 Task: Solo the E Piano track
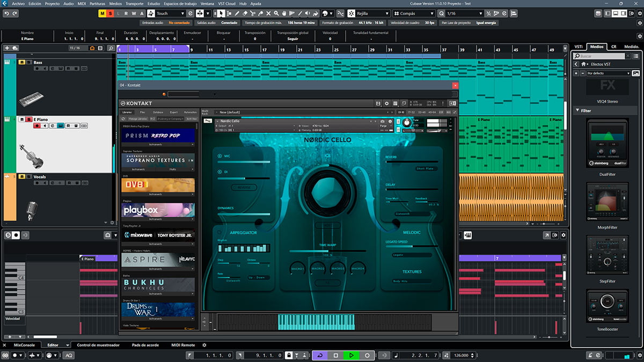click(28, 119)
